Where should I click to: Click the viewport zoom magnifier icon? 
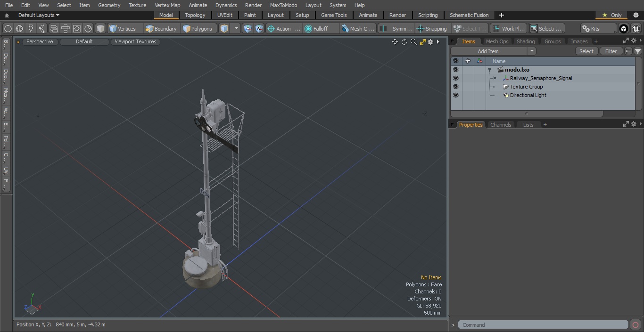pos(413,41)
